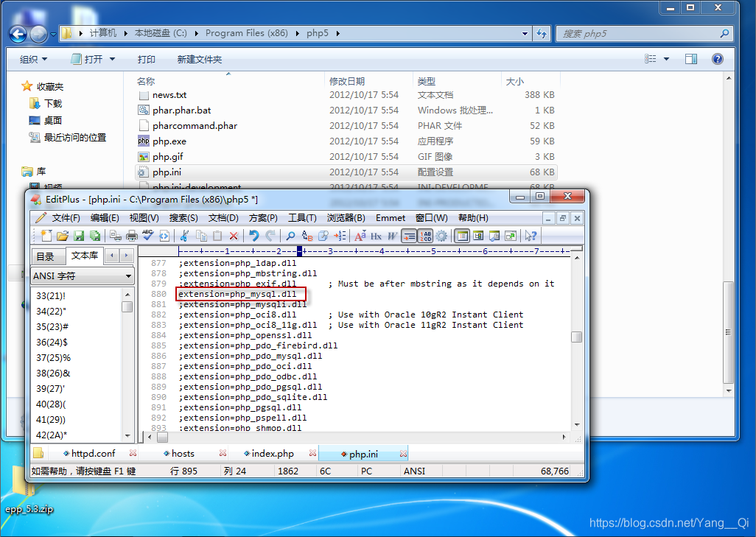The height and width of the screenshot is (537, 756).
Task: Open the Set Font icon
Action: click(360, 236)
